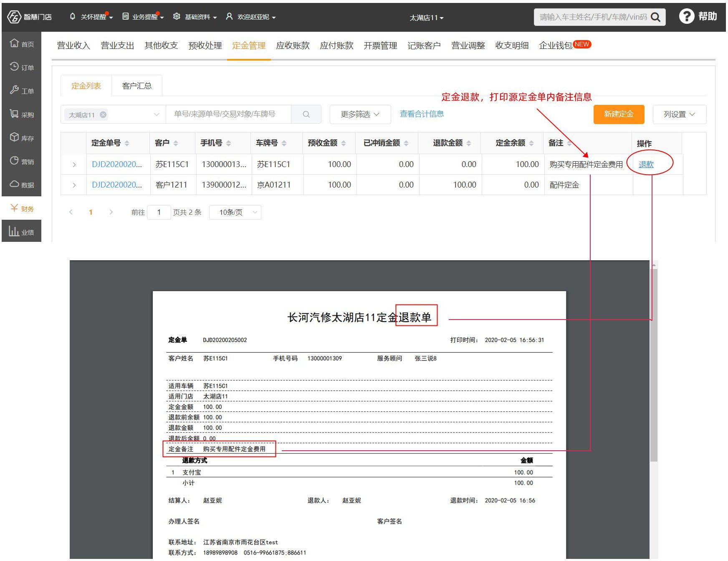Sort by 已冲销金额 column
The image size is (728, 561).
(406, 143)
